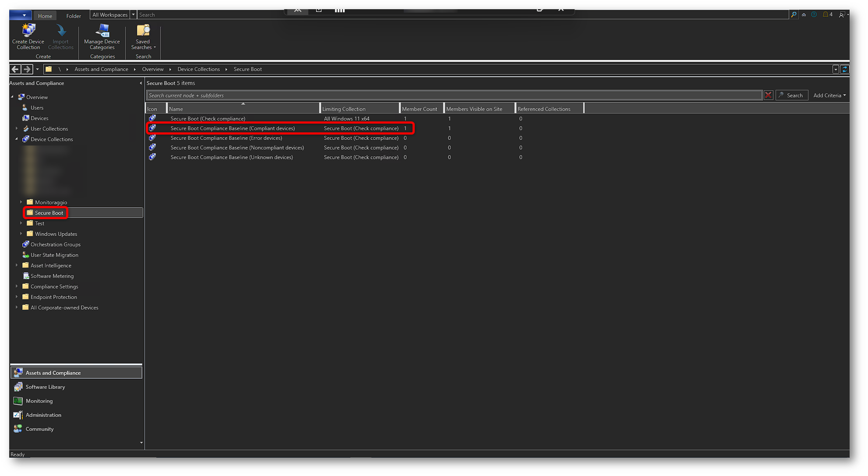
Task: Select Secure Boot (Check compliance) collection
Action: pos(207,119)
